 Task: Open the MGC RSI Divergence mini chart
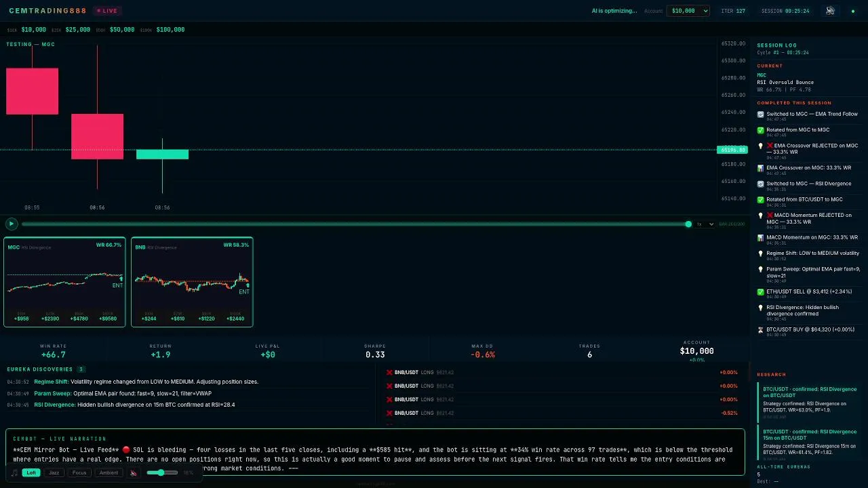tap(64, 282)
